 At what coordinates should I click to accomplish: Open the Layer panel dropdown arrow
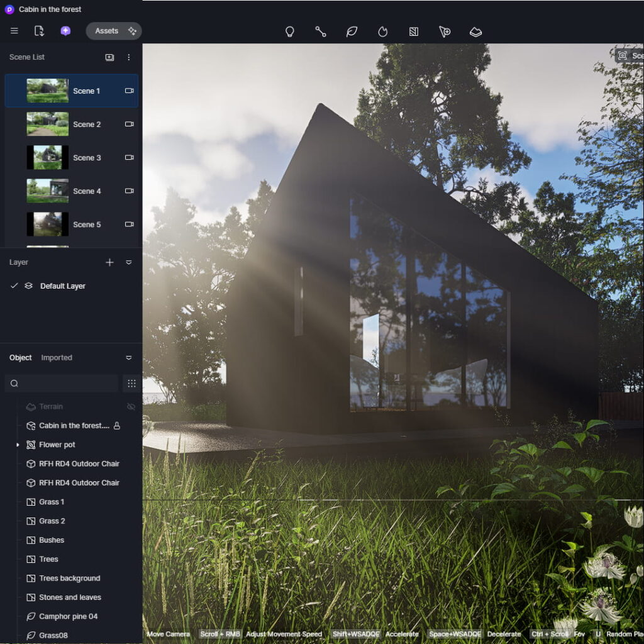tap(129, 262)
